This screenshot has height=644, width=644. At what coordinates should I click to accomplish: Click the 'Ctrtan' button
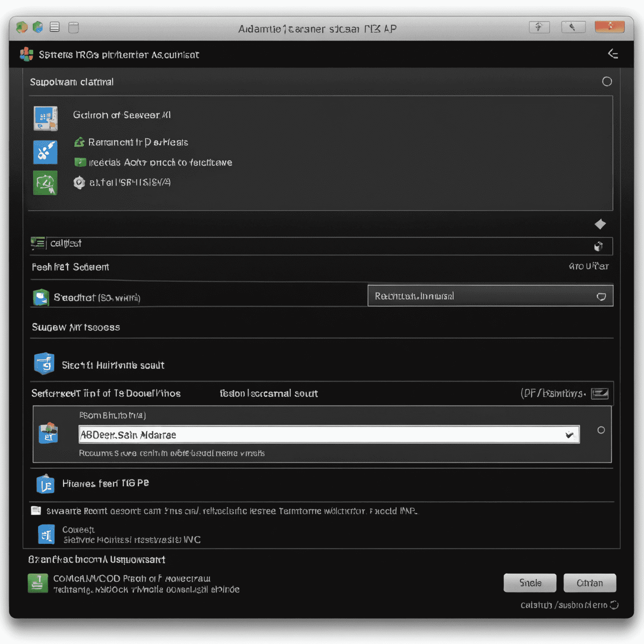point(589,583)
